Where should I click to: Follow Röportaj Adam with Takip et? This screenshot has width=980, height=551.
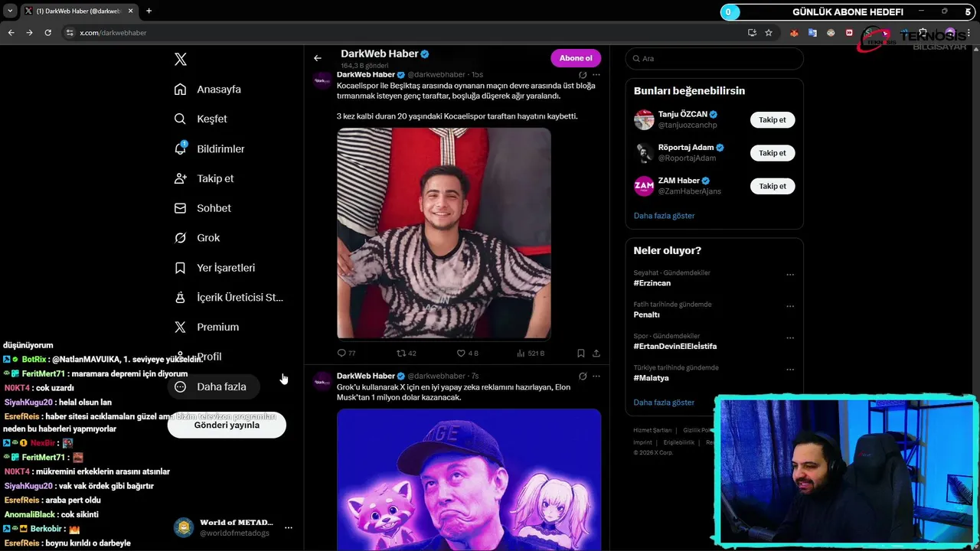click(x=773, y=153)
